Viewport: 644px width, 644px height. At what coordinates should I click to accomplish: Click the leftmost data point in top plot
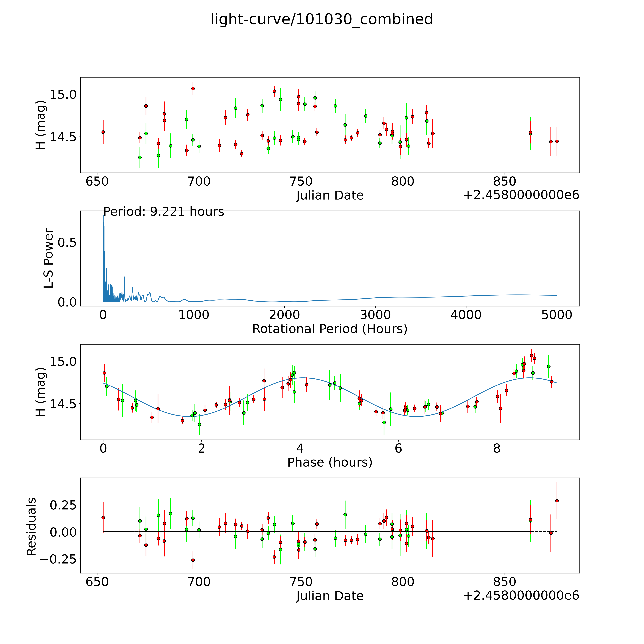(103, 132)
